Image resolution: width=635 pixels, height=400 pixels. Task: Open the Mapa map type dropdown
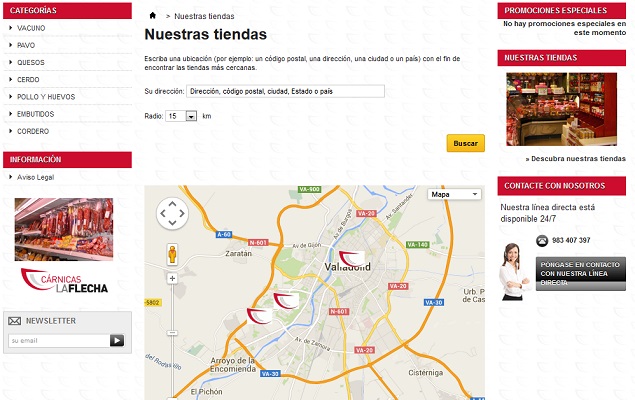(x=454, y=194)
